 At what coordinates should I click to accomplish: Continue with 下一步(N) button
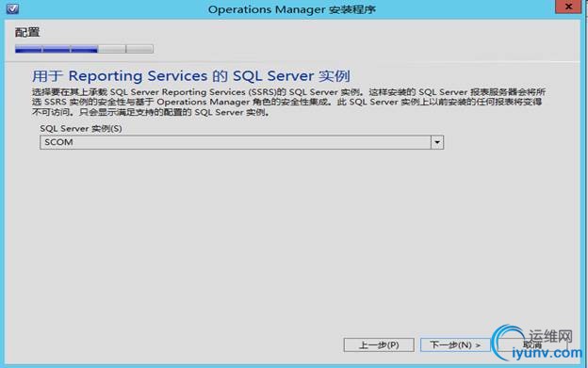455,344
